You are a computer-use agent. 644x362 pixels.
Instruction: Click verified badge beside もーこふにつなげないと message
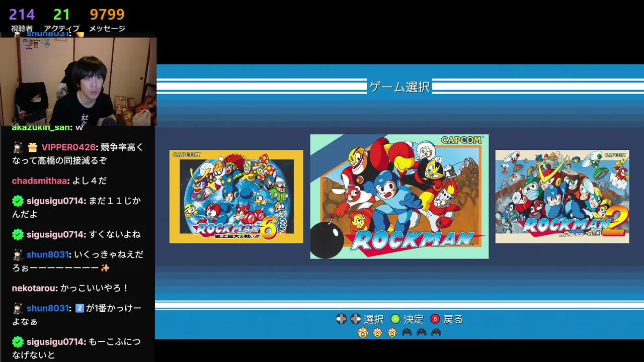click(18, 342)
